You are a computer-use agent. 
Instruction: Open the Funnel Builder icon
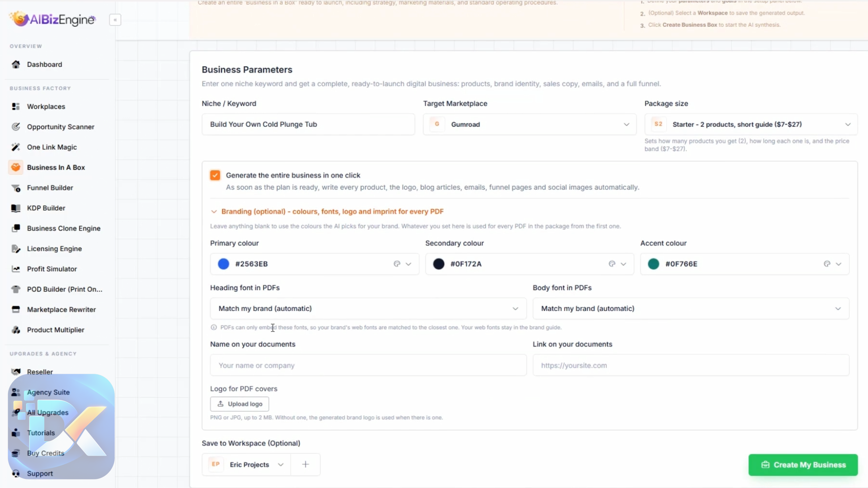coord(16,188)
